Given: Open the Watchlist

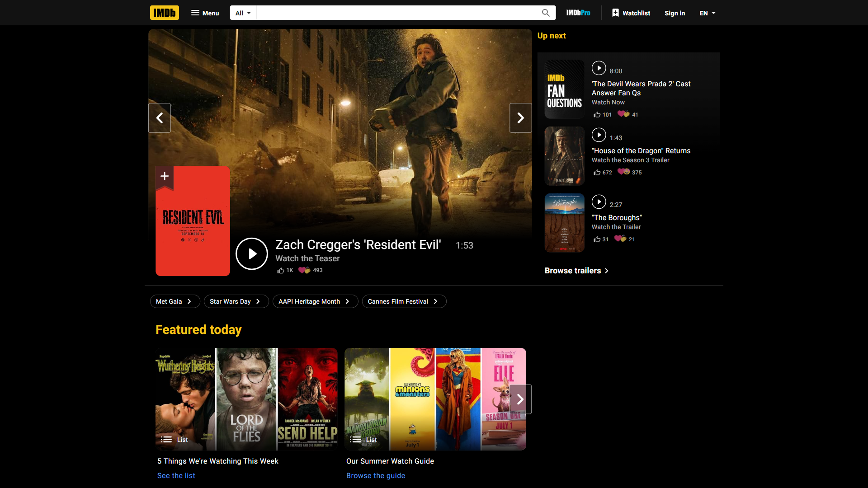Looking at the screenshot, I should click(631, 13).
